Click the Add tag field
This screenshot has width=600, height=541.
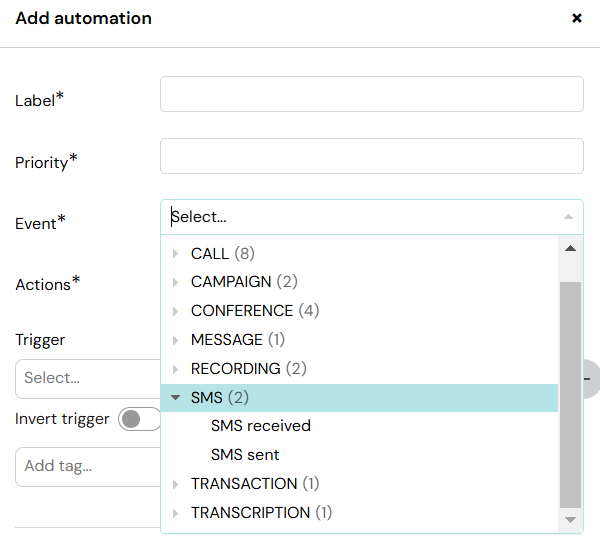(x=88, y=467)
